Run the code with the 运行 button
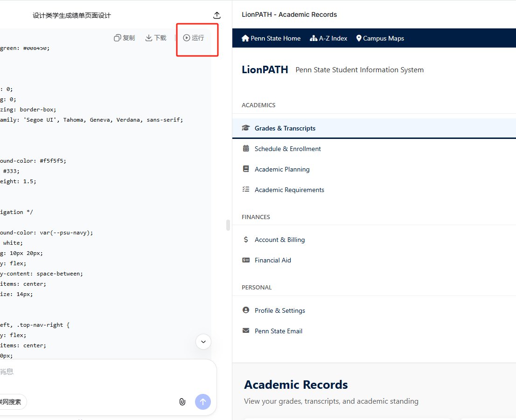Viewport: 516px width, 420px height. pos(194,38)
